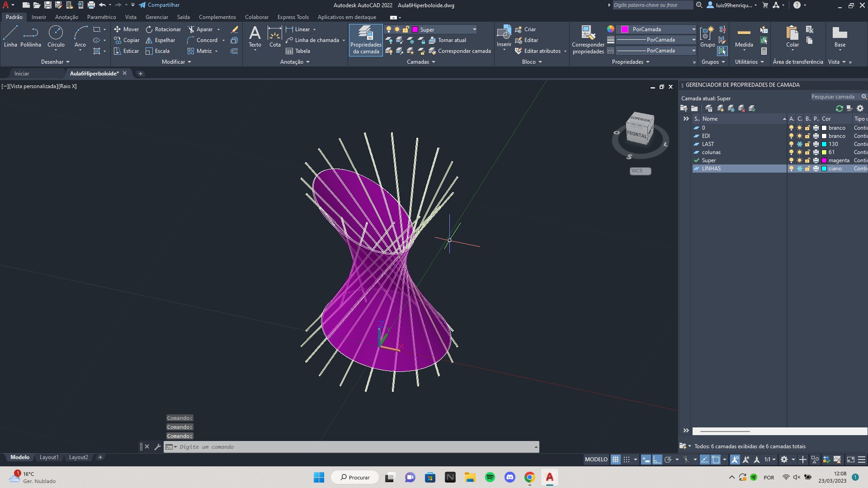The width and height of the screenshot is (868, 488).
Task: Click the Grupo tool
Action: (707, 37)
